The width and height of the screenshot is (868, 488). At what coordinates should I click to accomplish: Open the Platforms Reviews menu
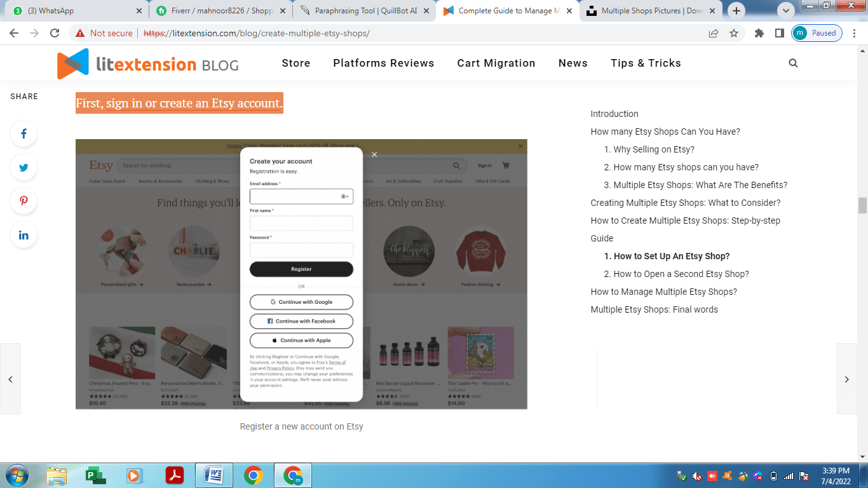[384, 63]
